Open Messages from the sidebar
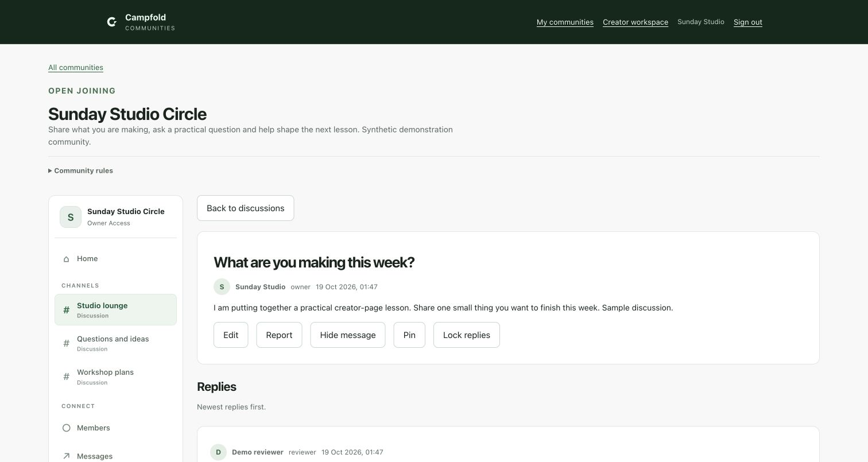868x462 pixels. [x=115, y=456]
